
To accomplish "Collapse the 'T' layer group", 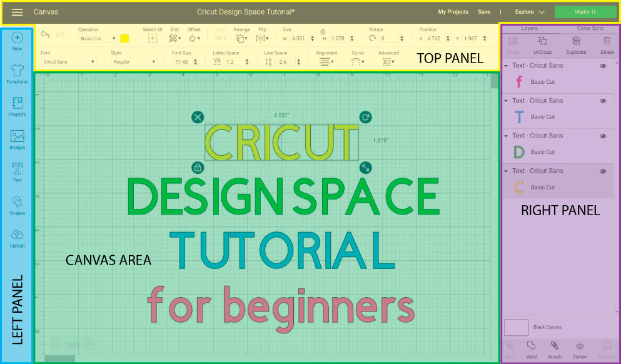I will (x=506, y=101).
